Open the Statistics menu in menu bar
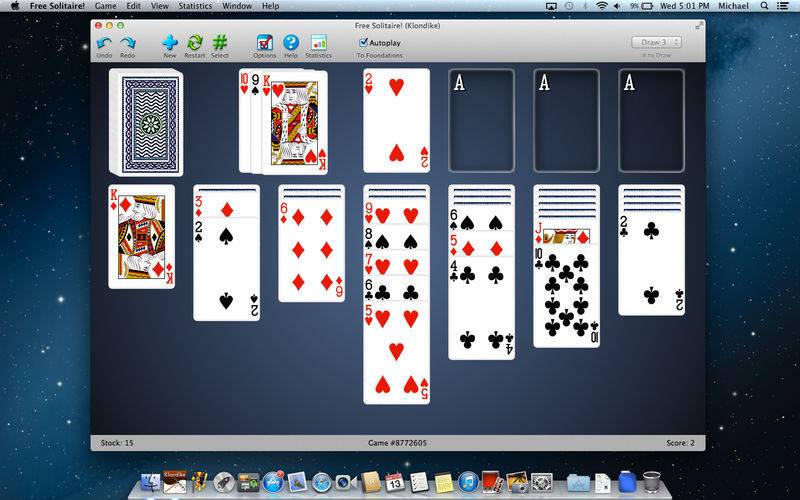 tap(195, 6)
